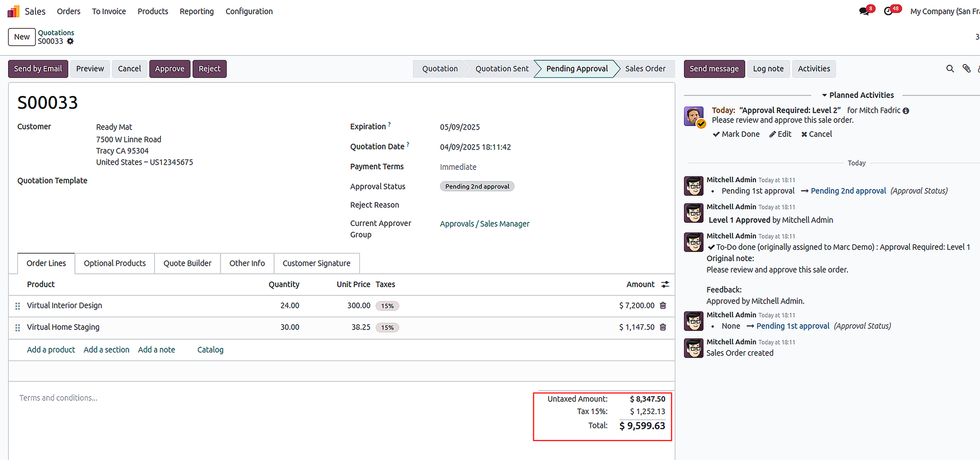The height and width of the screenshot is (460, 980).
Task: Open the chat messages notification icon
Action: pyautogui.click(x=864, y=11)
